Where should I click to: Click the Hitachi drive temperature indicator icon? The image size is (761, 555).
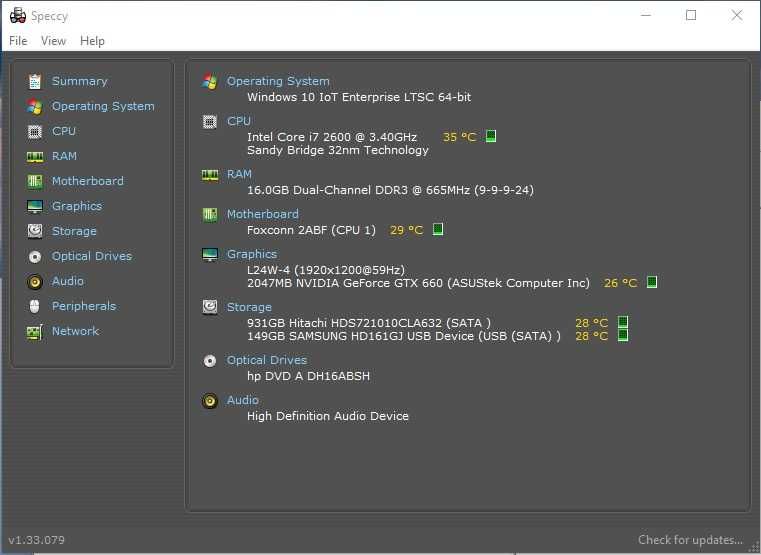[623, 322]
